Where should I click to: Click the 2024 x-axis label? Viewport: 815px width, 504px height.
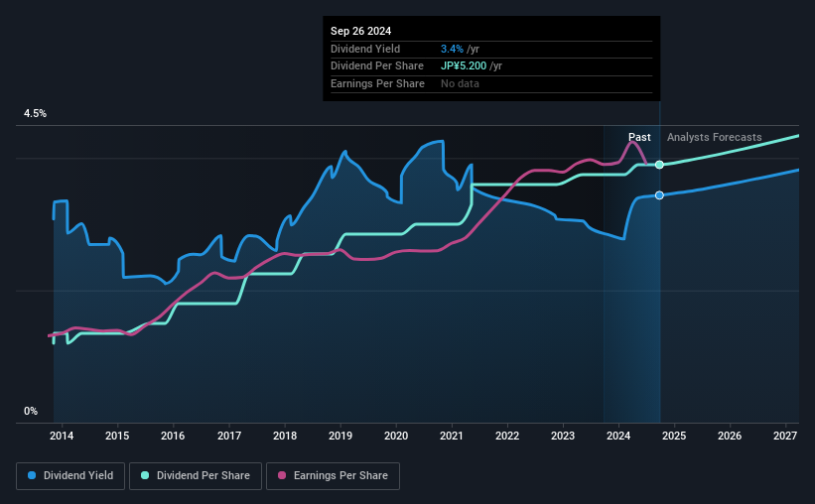pos(618,436)
